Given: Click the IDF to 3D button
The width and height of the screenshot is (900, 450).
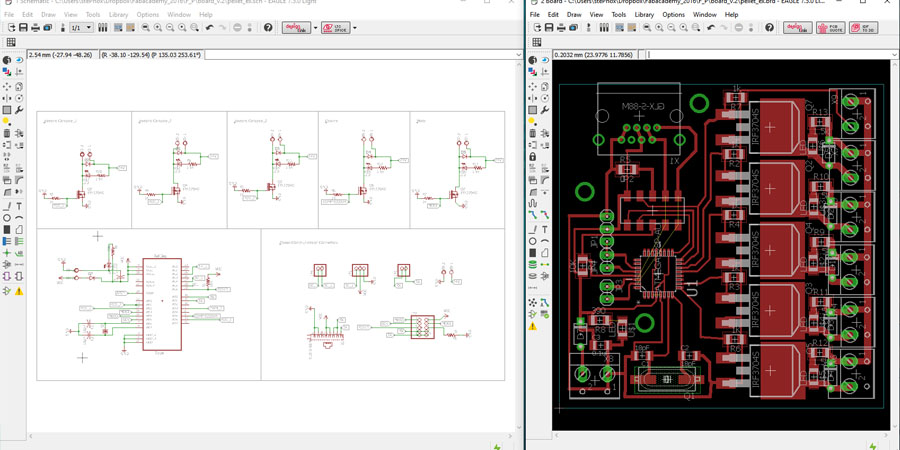Looking at the screenshot, I should pos(863,28).
